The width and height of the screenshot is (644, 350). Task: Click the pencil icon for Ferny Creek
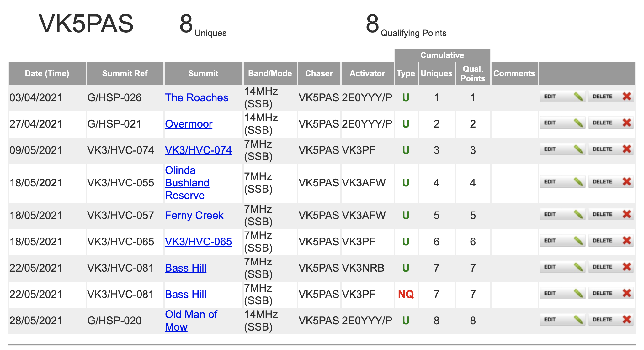coord(578,214)
